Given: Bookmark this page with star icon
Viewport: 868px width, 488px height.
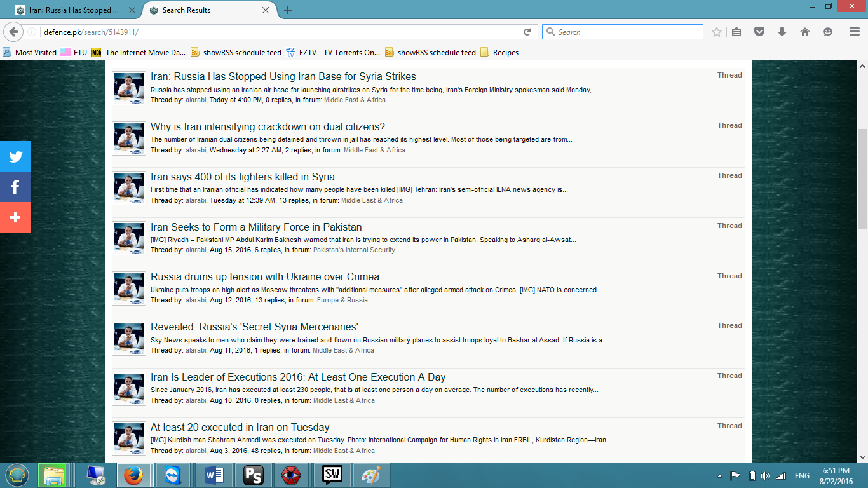Looking at the screenshot, I should click(x=717, y=32).
